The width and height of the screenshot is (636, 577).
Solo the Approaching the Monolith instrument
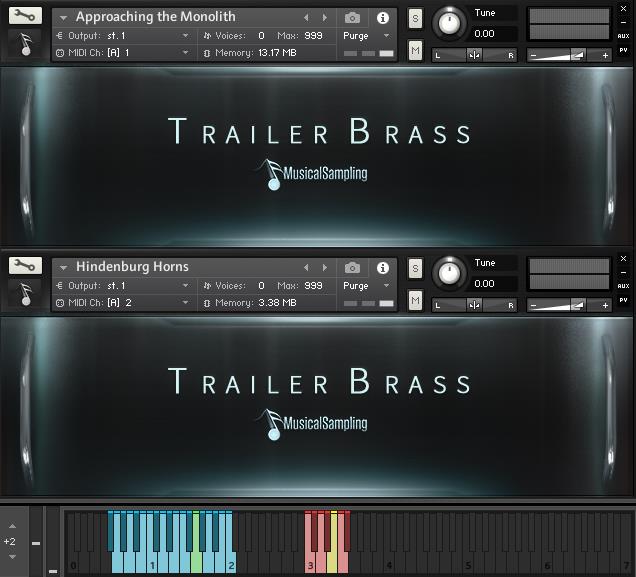coord(415,18)
